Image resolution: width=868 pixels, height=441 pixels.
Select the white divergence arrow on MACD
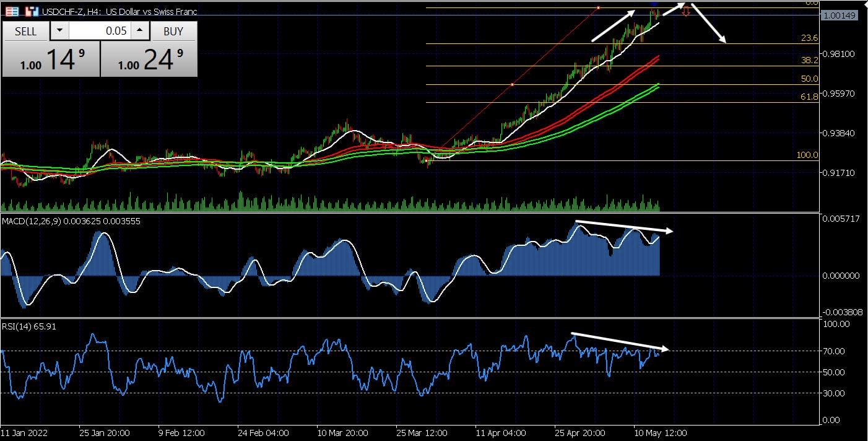pyautogui.click(x=623, y=227)
